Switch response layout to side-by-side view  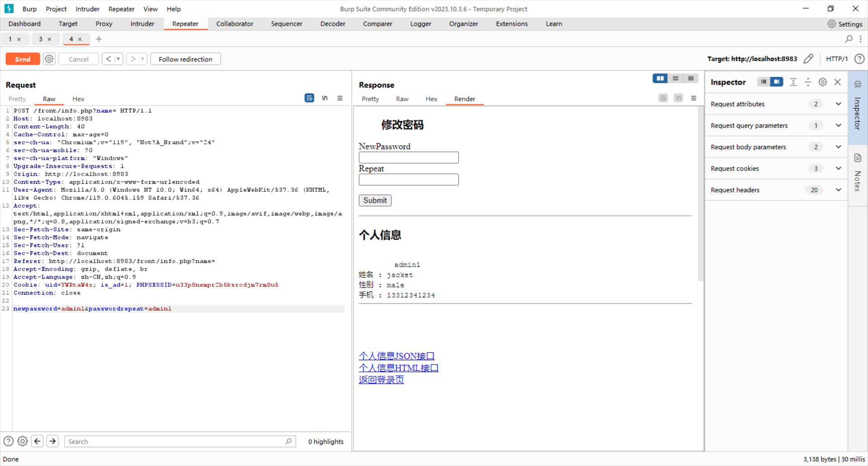(x=660, y=79)
